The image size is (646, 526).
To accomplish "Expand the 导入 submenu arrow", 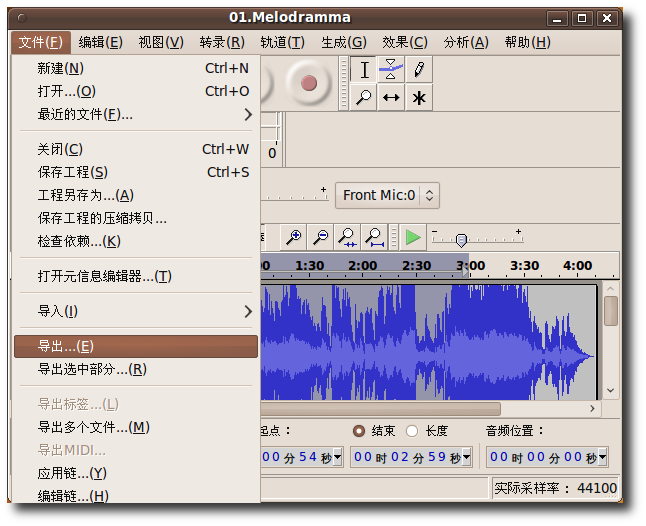I will coord(248,311).
